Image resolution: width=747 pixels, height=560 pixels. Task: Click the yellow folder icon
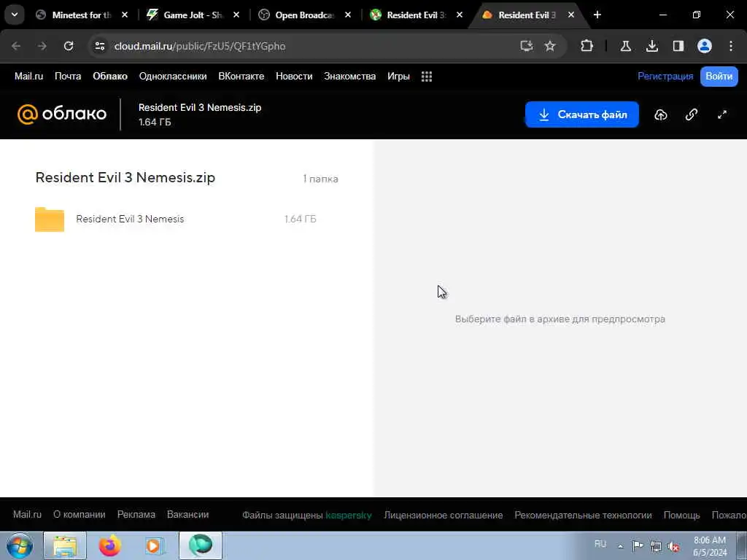[x=50, y=219]
